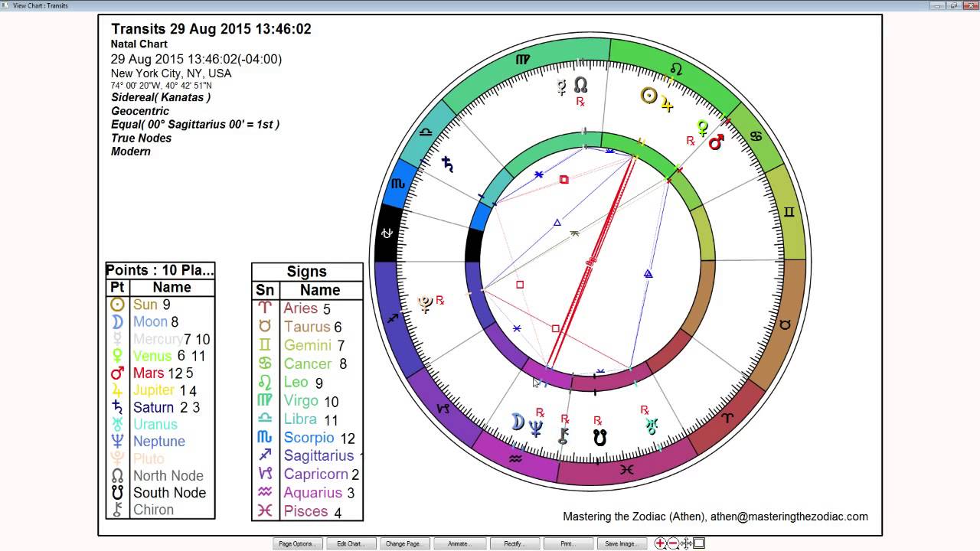Click the Gemini sign symbol on outer ring
The image size is (980, 551).
[x=789, y=212]
